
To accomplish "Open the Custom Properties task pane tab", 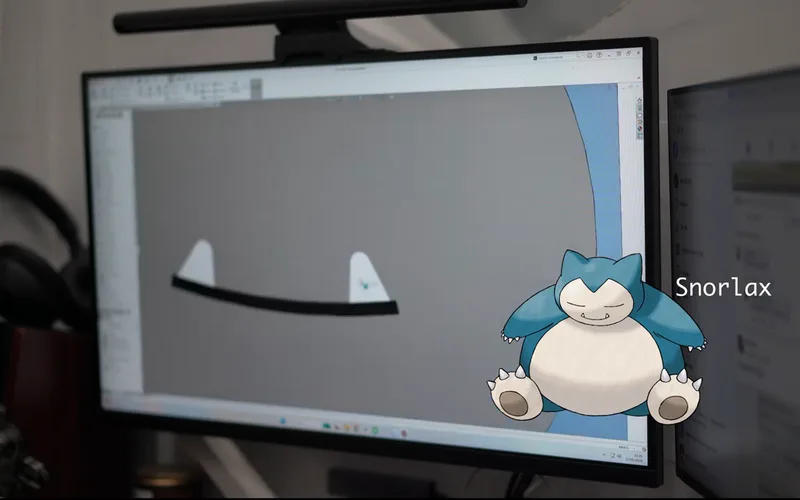I will tap(640, 136).
